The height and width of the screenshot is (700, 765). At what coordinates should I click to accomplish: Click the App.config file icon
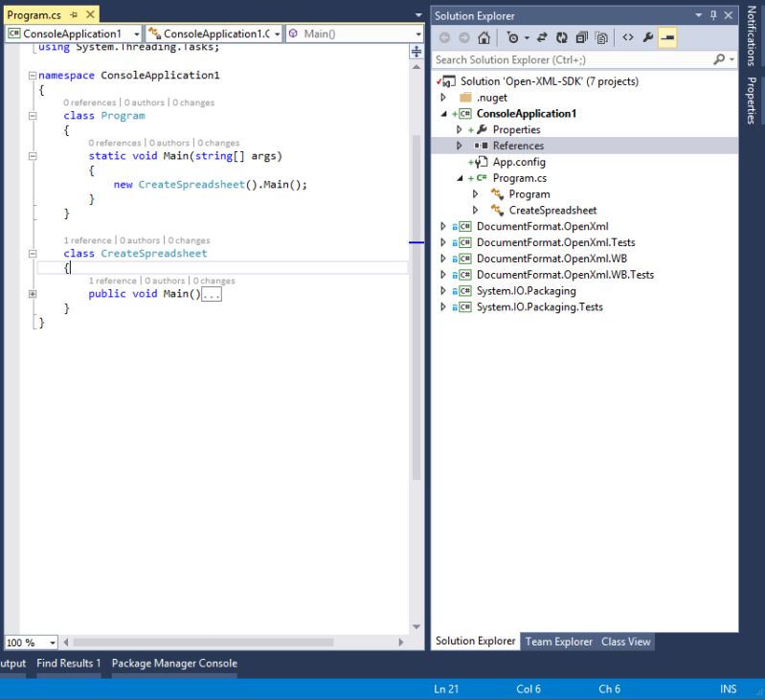[482, 162]
